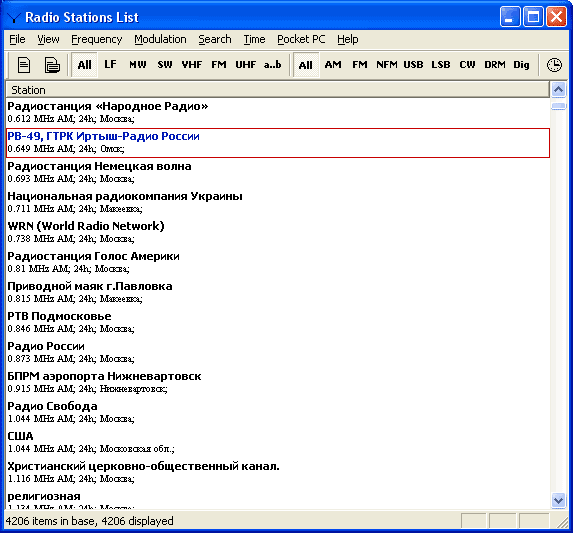
Task: Select РТВ Подмосковье station
Action: point(278,322)
